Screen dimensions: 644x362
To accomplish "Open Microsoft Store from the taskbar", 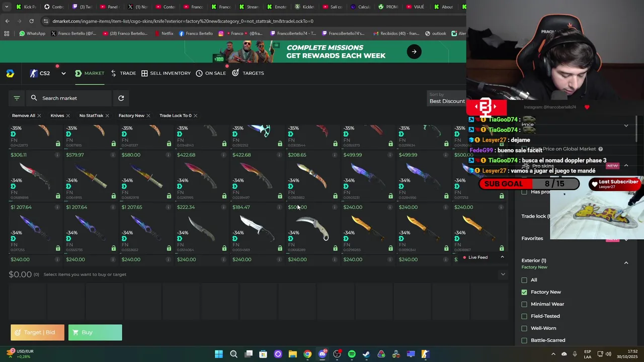I will point(263,354).
